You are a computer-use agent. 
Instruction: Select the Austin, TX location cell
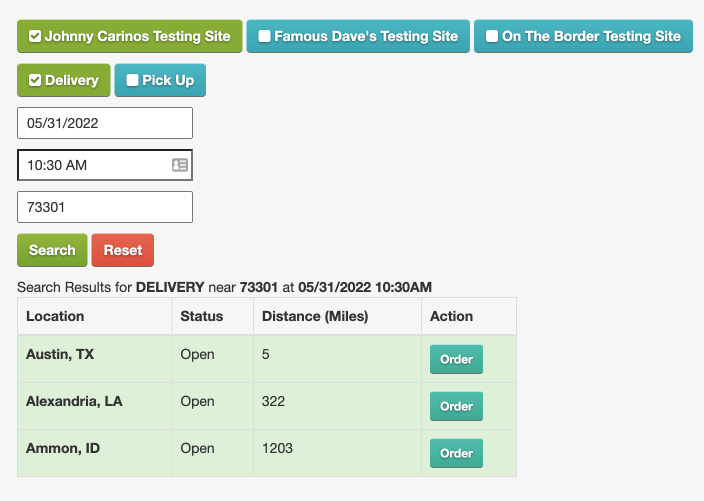(x=60, y=354)
